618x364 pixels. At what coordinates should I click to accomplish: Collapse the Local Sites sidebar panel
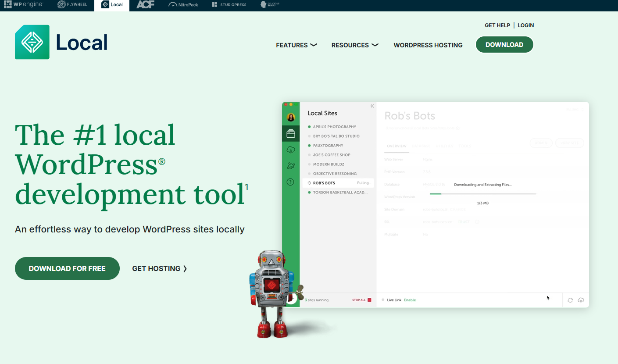point(372,106)
